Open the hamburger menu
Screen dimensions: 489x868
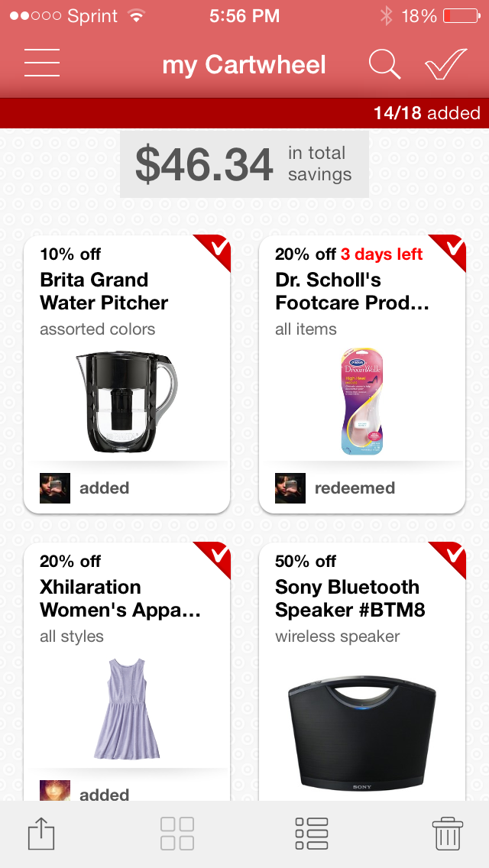point(42,63)
